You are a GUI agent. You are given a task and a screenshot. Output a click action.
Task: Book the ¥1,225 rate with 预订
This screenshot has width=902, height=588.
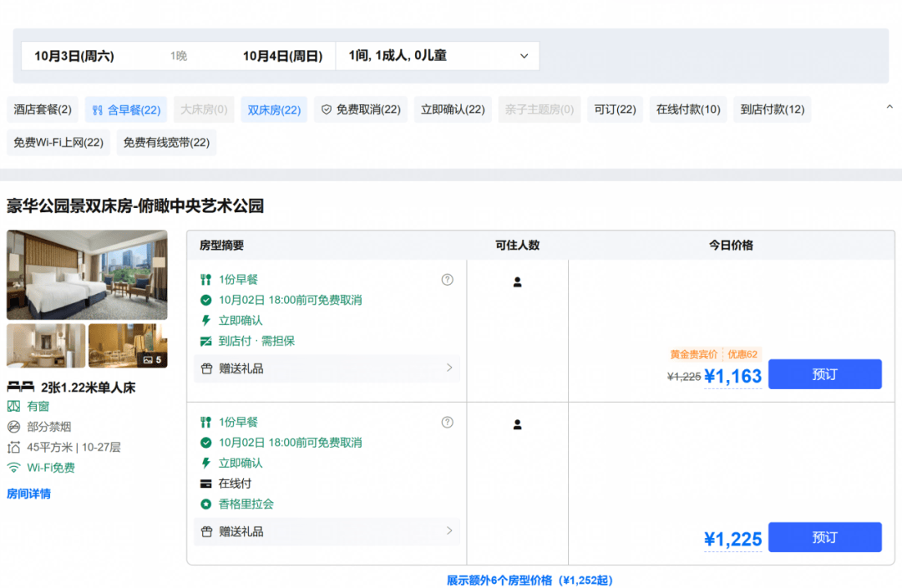[824, 537]
